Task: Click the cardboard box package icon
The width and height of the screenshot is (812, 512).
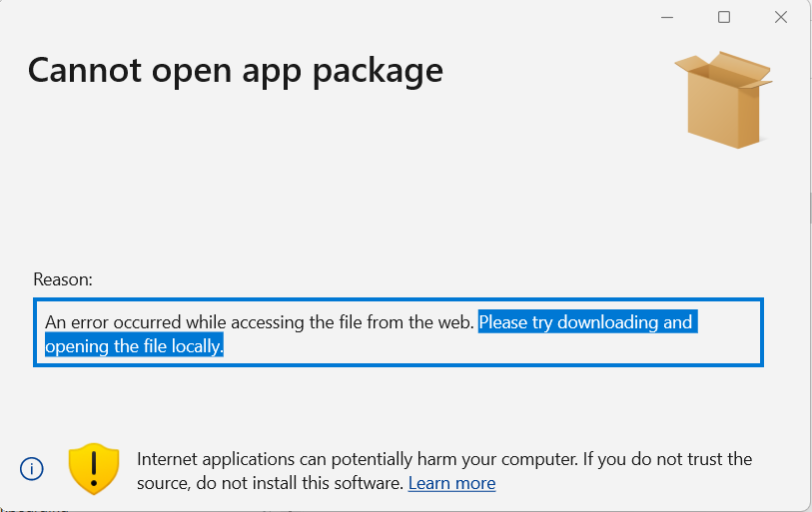Action: (x=723, y=99)
